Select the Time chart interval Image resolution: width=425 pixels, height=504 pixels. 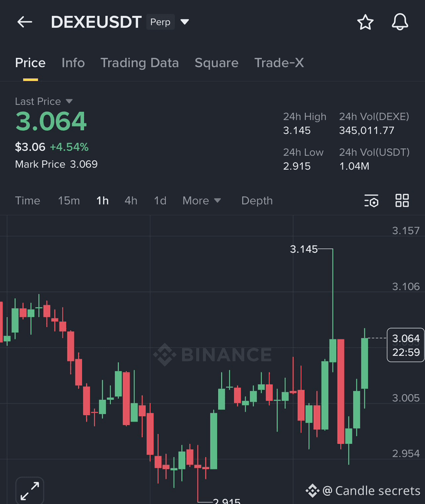[x=28, y=200]
